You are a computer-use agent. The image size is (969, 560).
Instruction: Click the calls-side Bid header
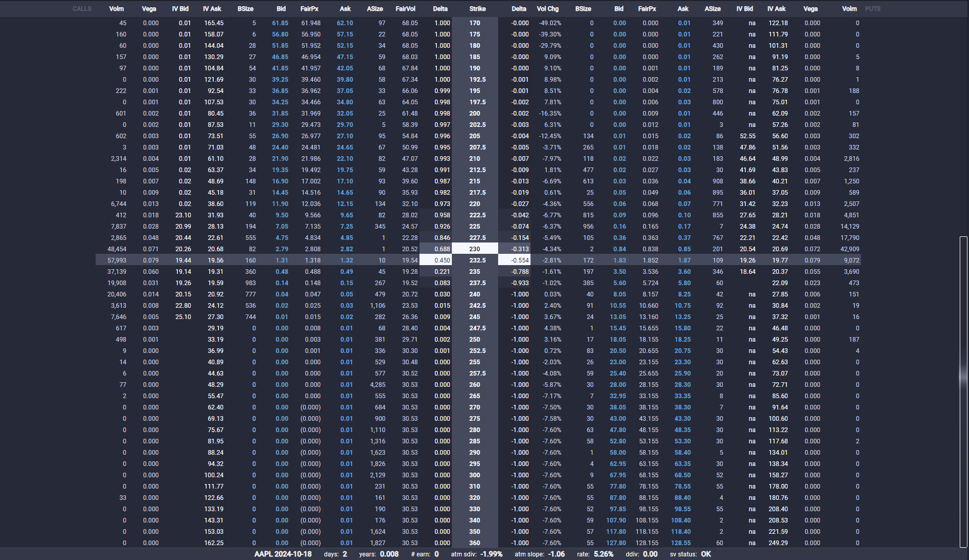281,9
